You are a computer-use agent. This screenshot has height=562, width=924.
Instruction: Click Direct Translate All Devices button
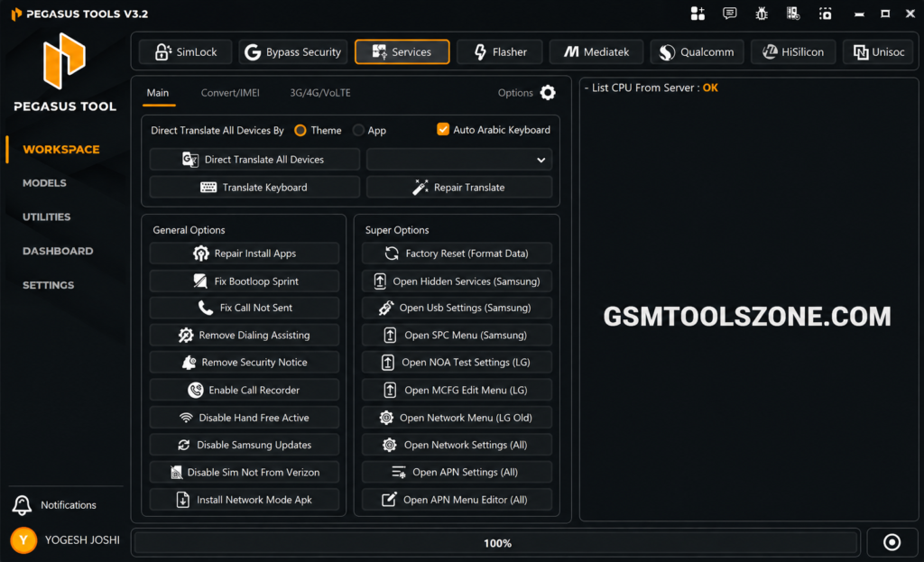pyautogui.click(x=254, y=160)
